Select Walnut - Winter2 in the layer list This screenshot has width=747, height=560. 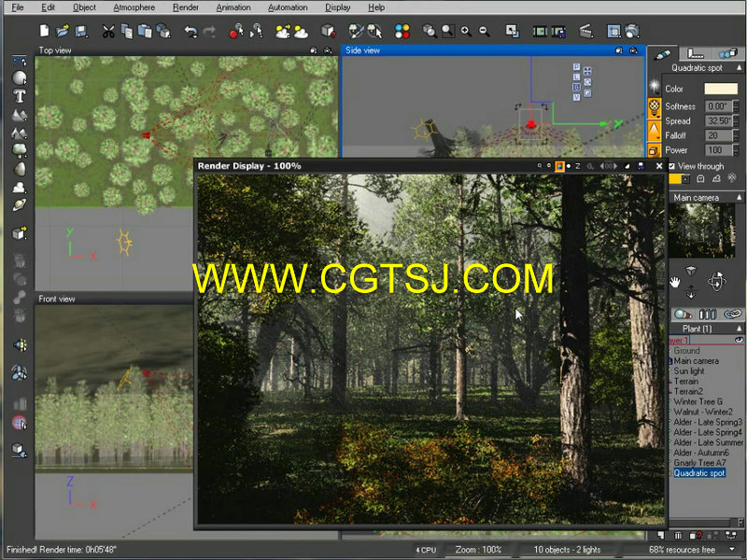703,412
